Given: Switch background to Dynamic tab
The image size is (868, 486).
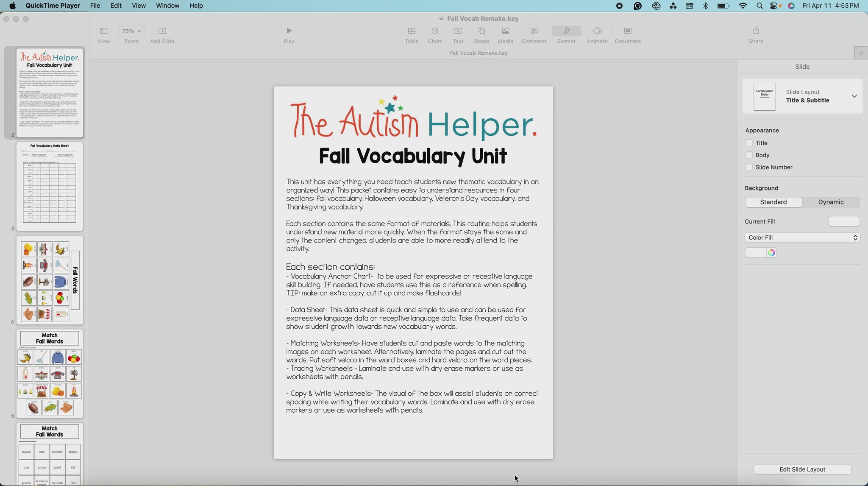Looking at the screenshot, I should point(830,202).
